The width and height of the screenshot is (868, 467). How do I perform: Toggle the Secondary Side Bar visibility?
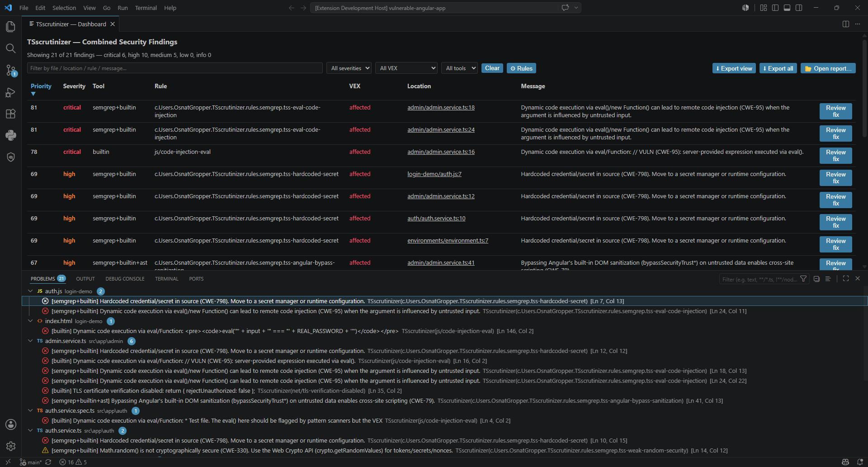pos(799,8)
